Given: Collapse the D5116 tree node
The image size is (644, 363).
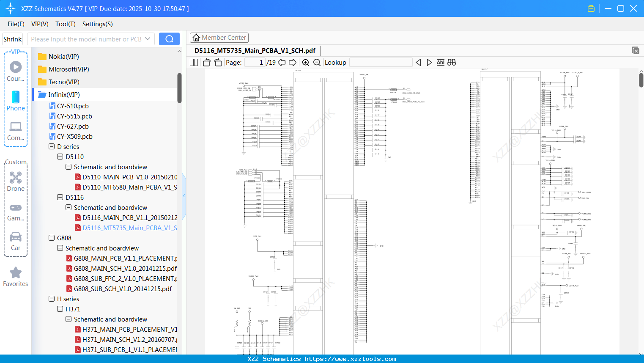Looking at the screenshot, I should tap(60, 198).
